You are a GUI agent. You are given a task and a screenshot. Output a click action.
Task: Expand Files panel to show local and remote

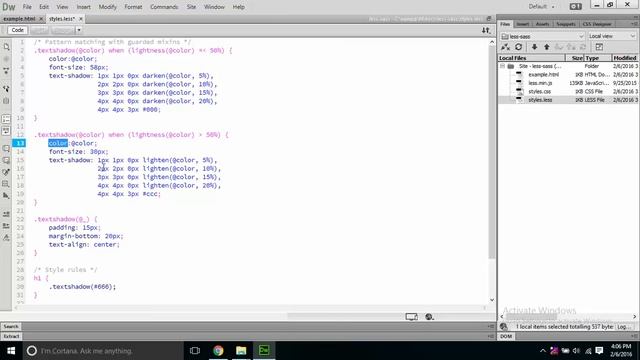coord(599,47)
